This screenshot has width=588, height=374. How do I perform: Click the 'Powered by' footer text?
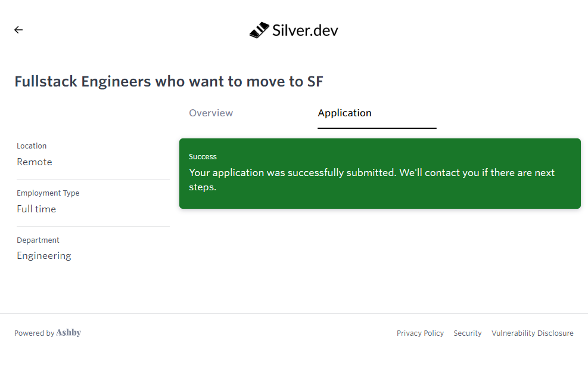coord(34,333)
